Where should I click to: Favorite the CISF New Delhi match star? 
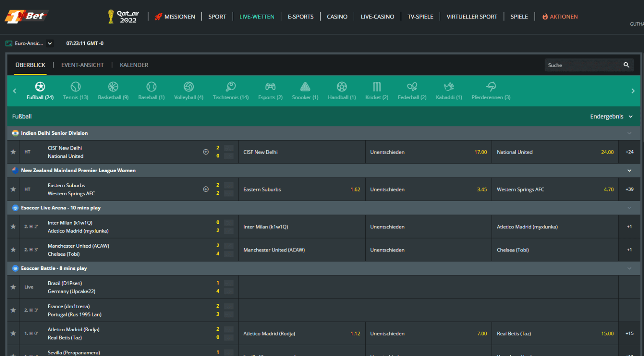pos(13,152)
